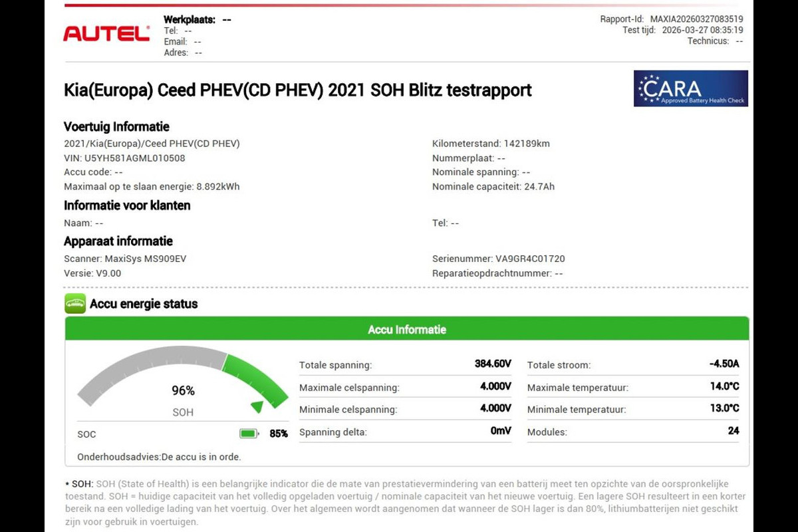The image size is (798, 532).
Task: Click the green triangle pointer on the SOH gauge
Action: 256,406
